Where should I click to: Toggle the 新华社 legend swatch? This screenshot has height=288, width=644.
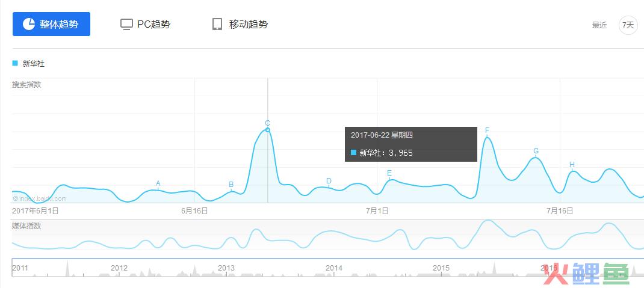coord(15,63)
